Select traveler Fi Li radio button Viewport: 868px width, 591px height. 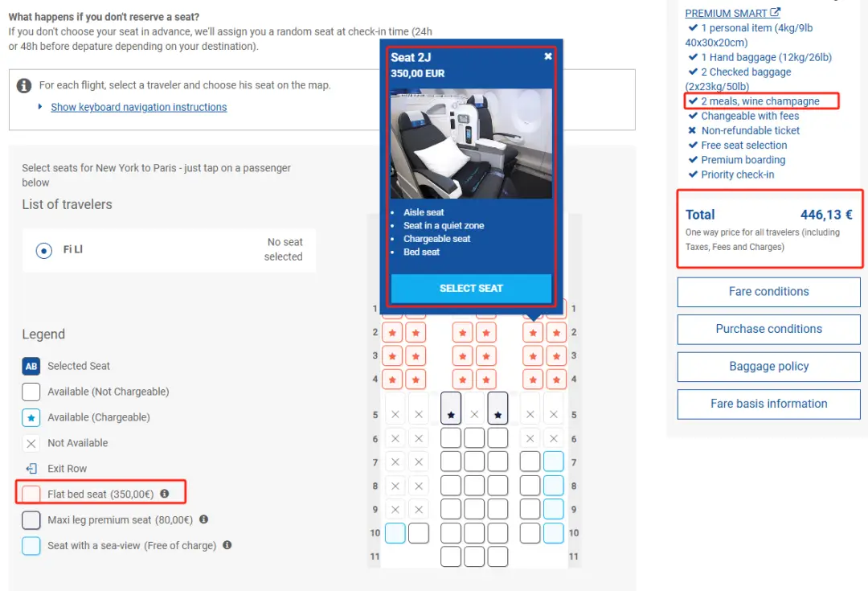(44, 250)
